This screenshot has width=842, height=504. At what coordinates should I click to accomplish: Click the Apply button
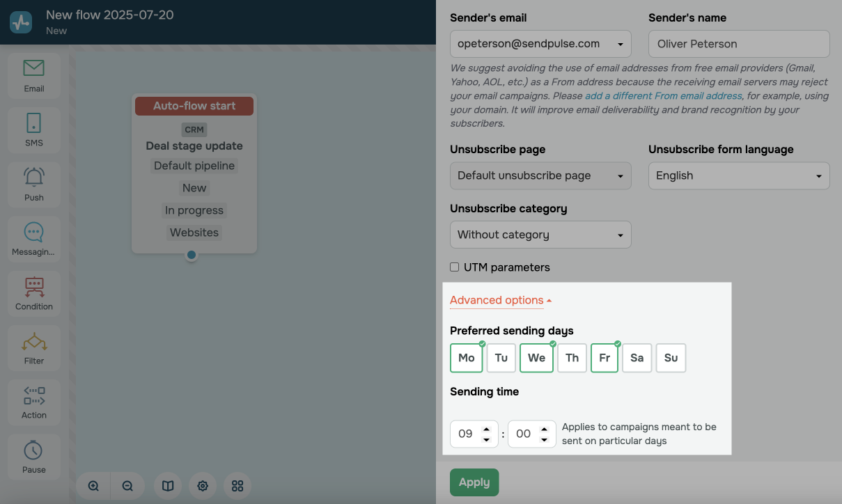(x=474, y=482)
